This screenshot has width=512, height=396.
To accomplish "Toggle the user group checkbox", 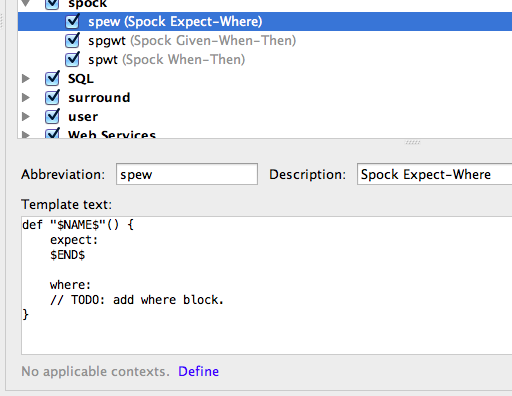I will (x=52, y=117).
